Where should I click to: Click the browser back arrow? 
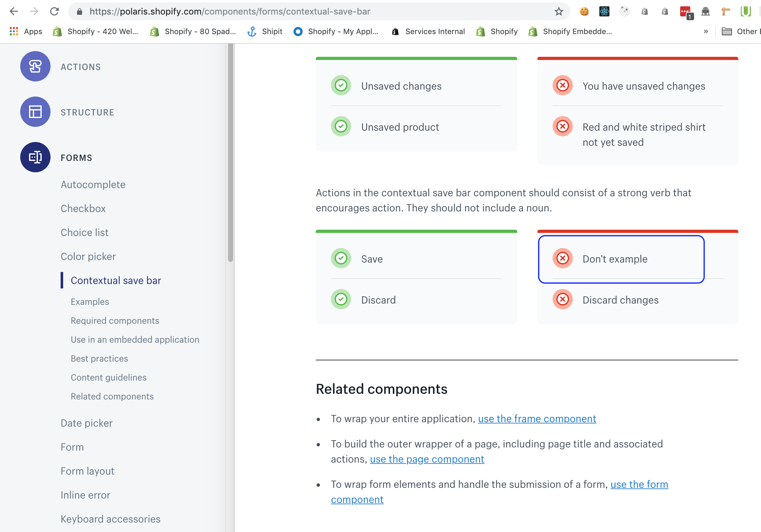click(14, 11)
